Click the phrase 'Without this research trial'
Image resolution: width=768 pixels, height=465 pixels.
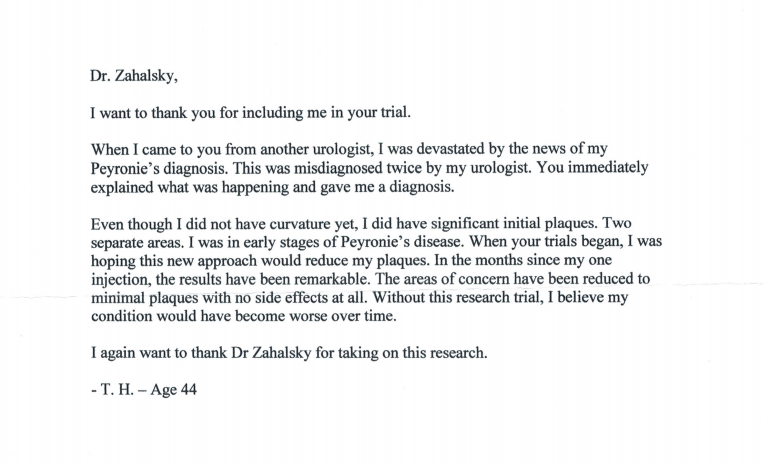(458, 297)
